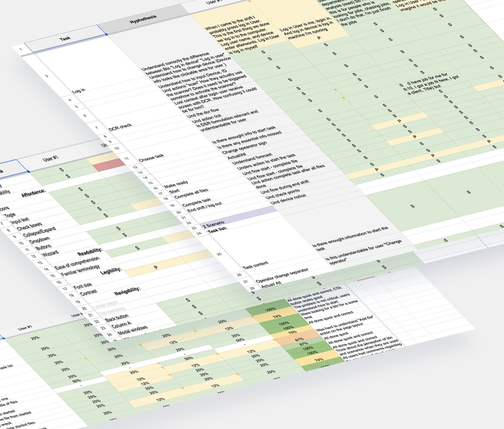Image resolution: width=504 pixels, height=429 pixels.
Task: Click the "Complete all files" cell
Action: [x=191, y=194]
